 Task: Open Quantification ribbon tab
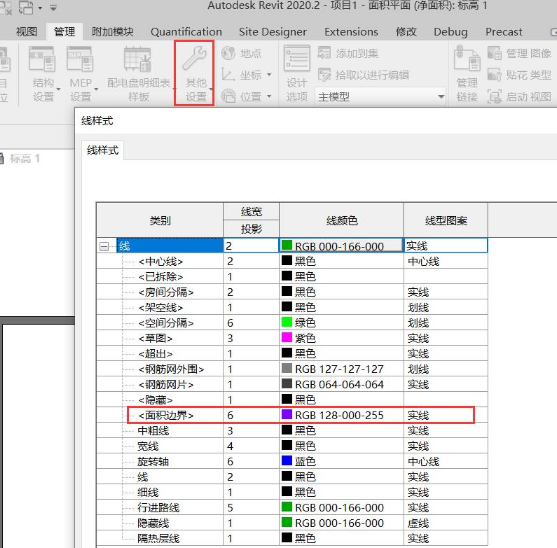tap(186, 32)
